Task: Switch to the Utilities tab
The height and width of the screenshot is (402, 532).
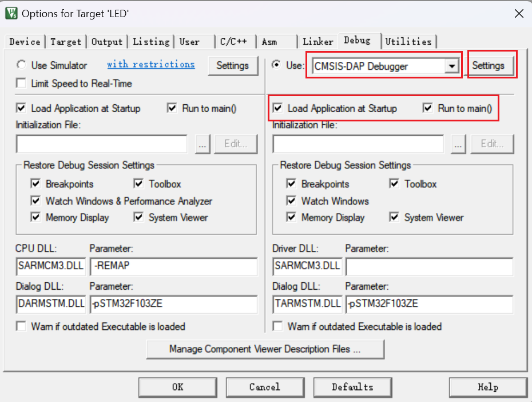Action: pyautogui.click(x=408, y=42)
